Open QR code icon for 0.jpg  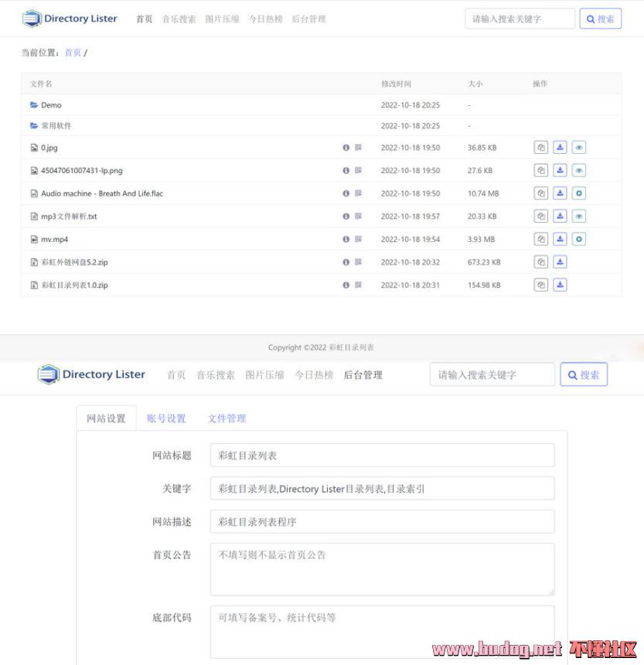358,147
